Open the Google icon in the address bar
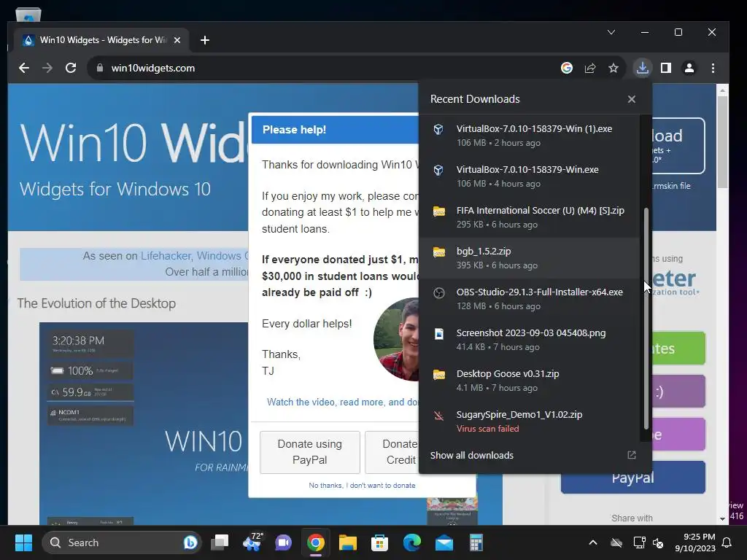The image size is (747, 560). click(566, 68)
